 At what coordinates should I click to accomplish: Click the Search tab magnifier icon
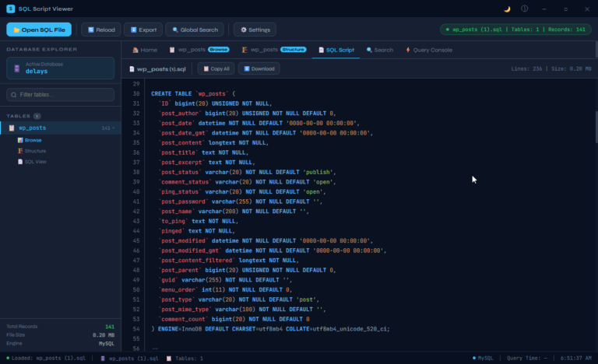pyautogui.click(x=369, y=50)
